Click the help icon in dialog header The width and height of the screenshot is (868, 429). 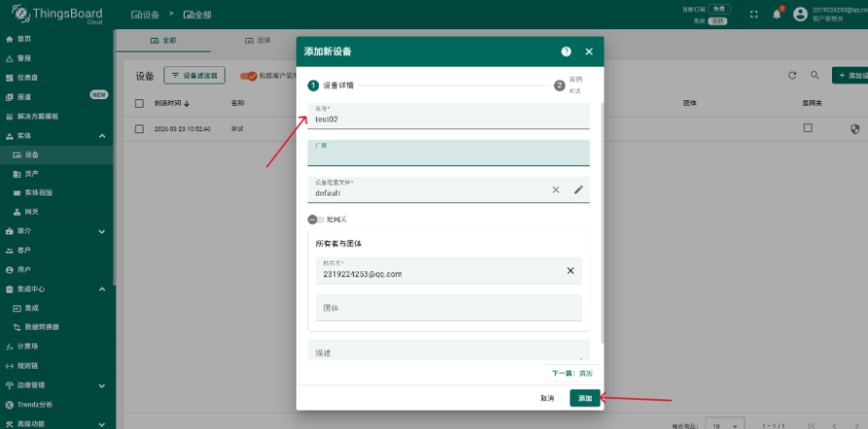tap(566, 52)
